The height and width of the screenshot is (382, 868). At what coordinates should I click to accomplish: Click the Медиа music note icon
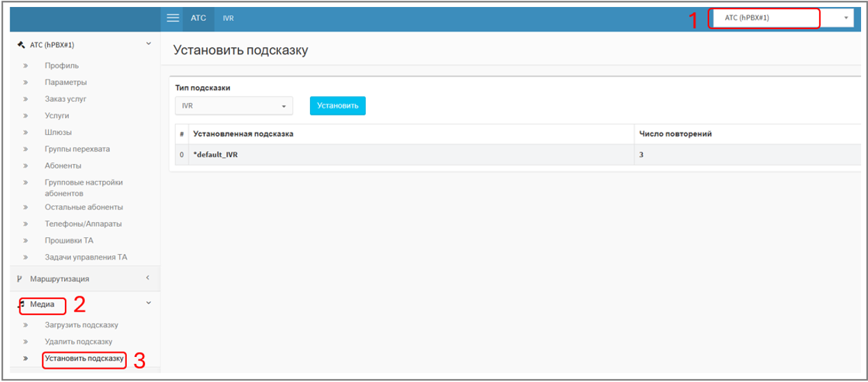coord(22,305)
